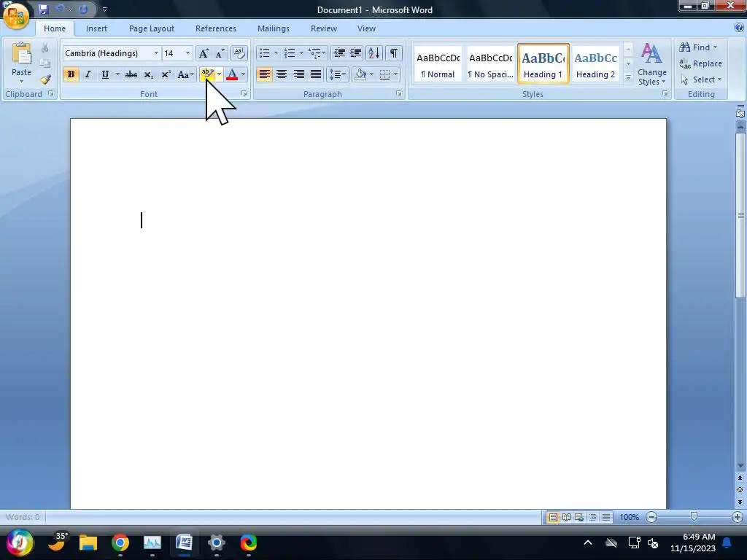Expand the Styles gallery More arrow

(x=628, y=77)
